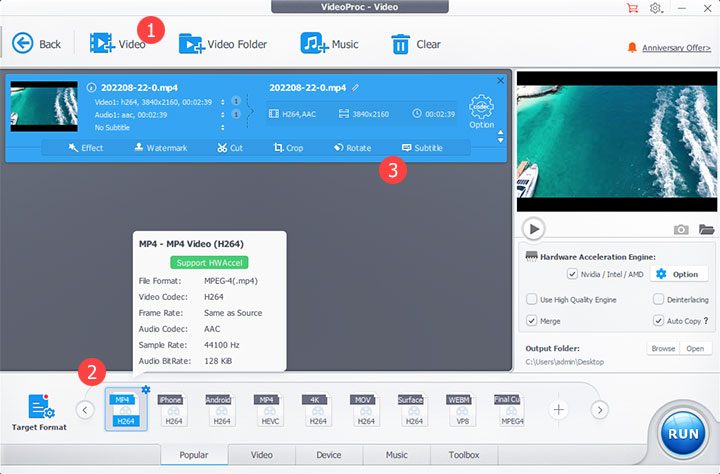Browse for output folder
Viewport: 720px width, 474px height.
pos(663,349)
